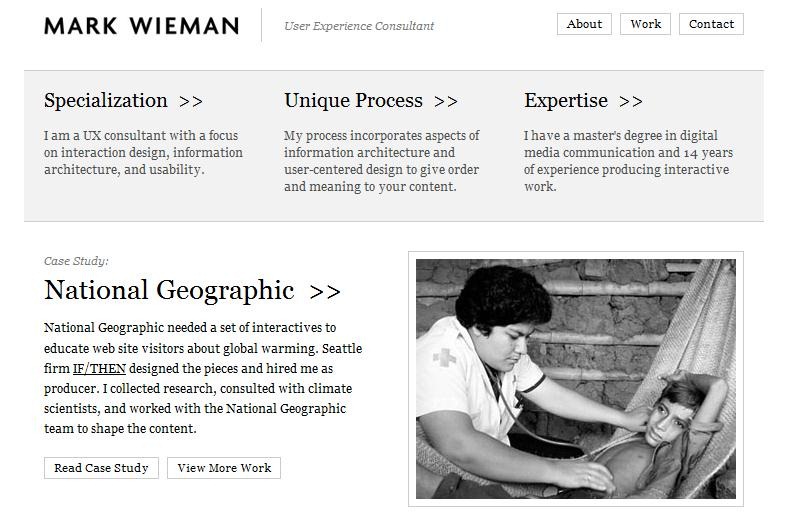Viewport: 789px width, 514px height.
Task: Click the arrows next to Expertise
Action: pyautogui.click(x=630, y=101)
